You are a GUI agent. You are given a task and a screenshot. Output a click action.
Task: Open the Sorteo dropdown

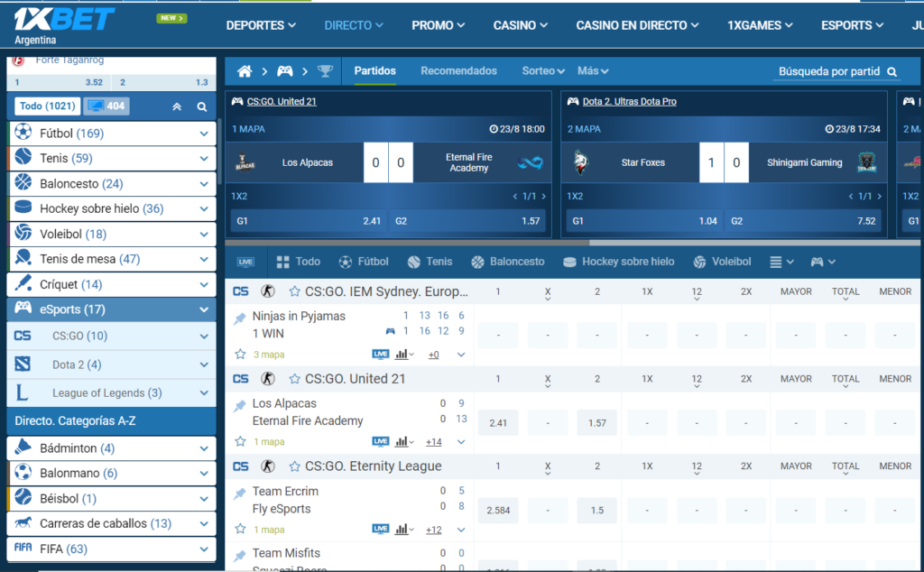(x=542, y=70)
